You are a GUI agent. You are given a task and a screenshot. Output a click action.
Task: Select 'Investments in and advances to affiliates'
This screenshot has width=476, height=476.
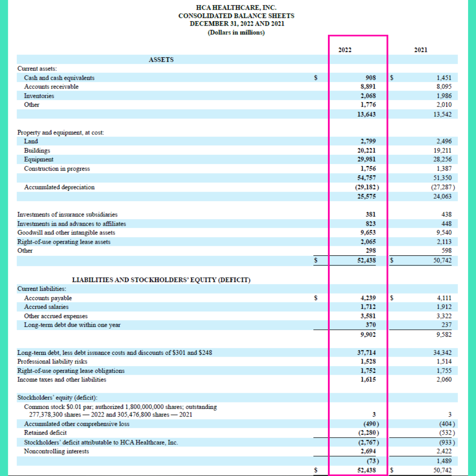(72, 224)
